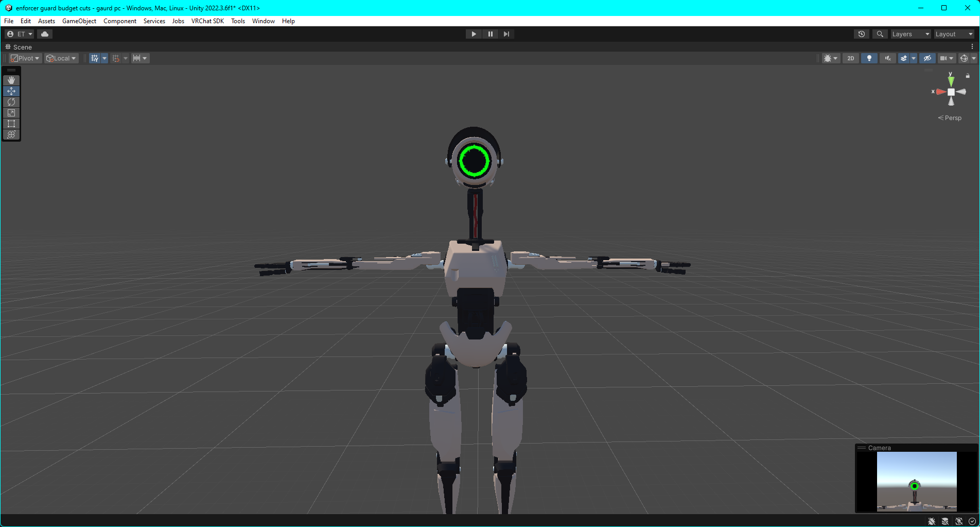Select the Scale tool
980x527 pixels.
[11, 113]
